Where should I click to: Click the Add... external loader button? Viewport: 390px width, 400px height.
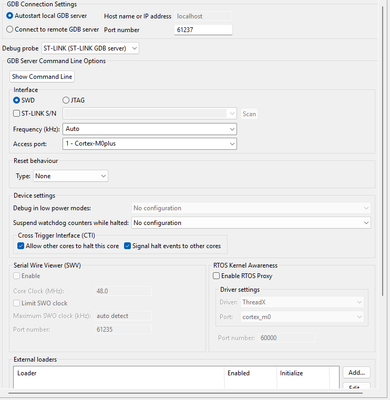click(x=357, y=373)
